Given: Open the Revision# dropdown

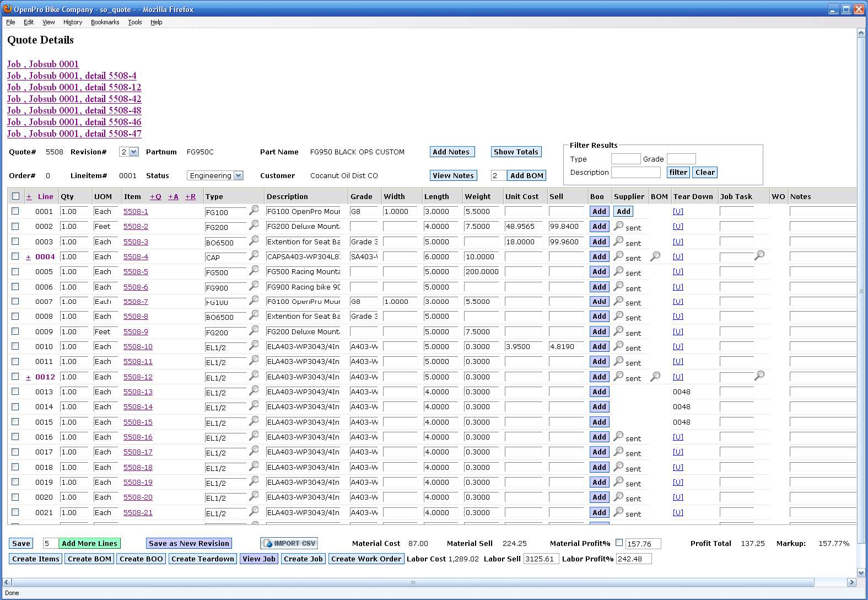Looking at the screenshot, I should tap(128, 152).
